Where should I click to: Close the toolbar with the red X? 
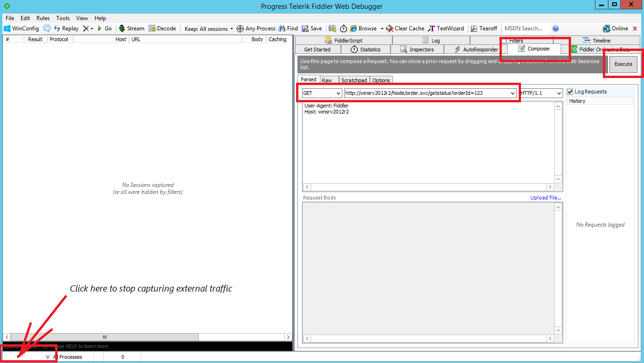[635, 28]
